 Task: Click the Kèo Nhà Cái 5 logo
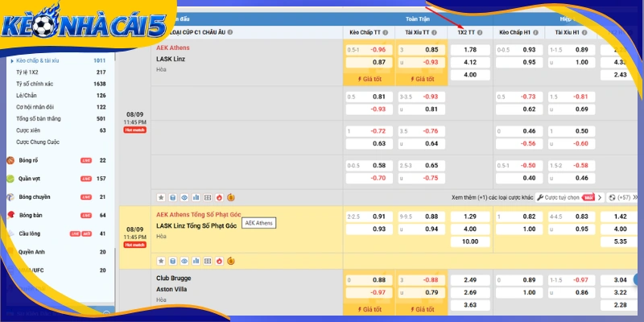click(85, 25)
